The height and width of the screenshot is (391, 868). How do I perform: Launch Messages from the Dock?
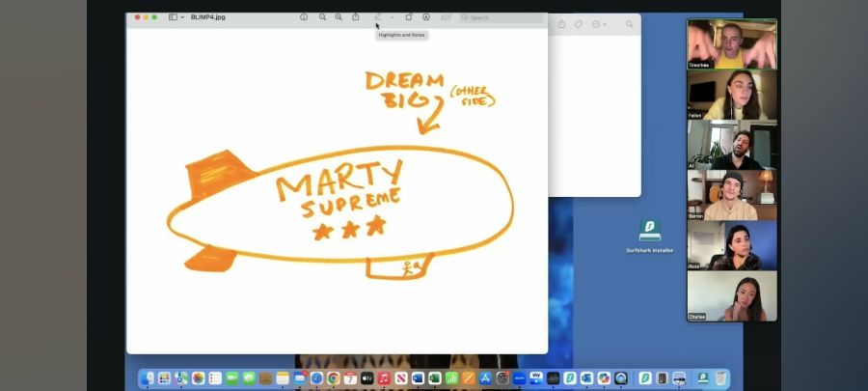(x=249, y=378)
